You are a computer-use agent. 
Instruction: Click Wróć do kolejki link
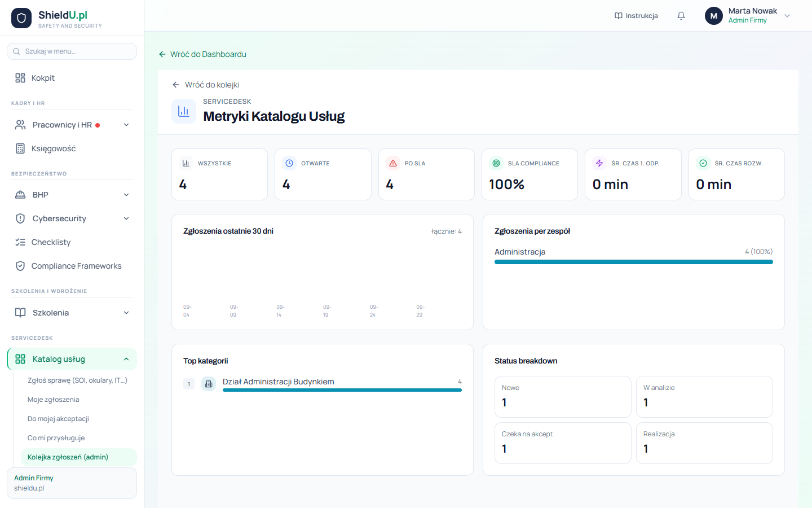pyautogui.click(x=206, y=85)
